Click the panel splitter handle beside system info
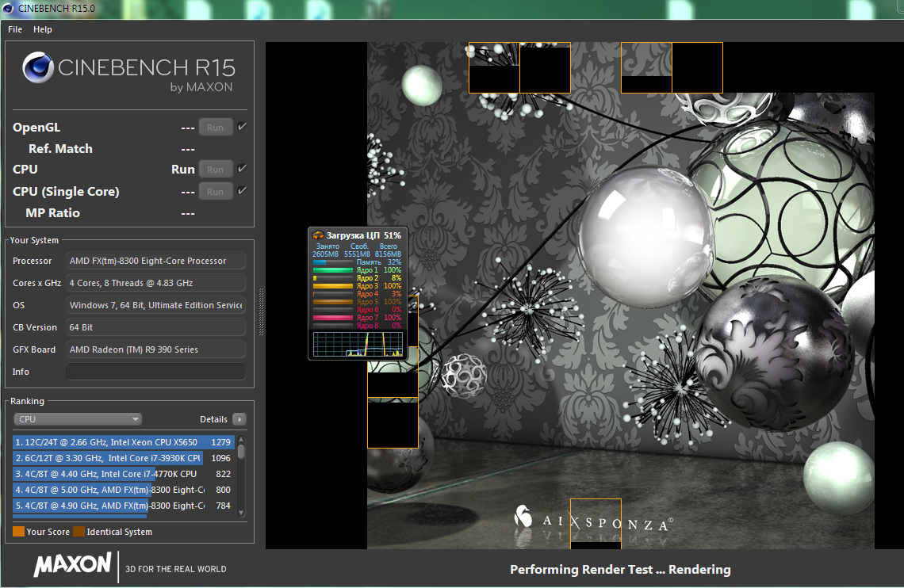 pyautogui.click(x=261, y=311)
